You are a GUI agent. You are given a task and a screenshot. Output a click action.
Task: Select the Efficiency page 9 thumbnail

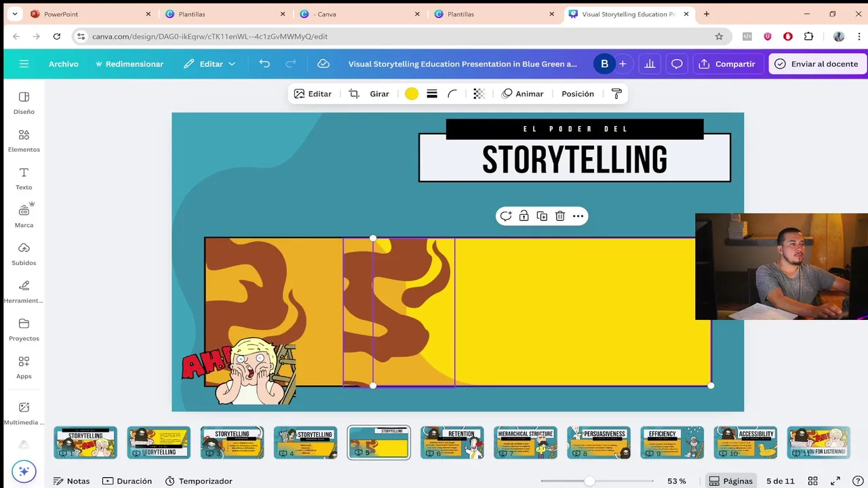(x=672, y=443)
